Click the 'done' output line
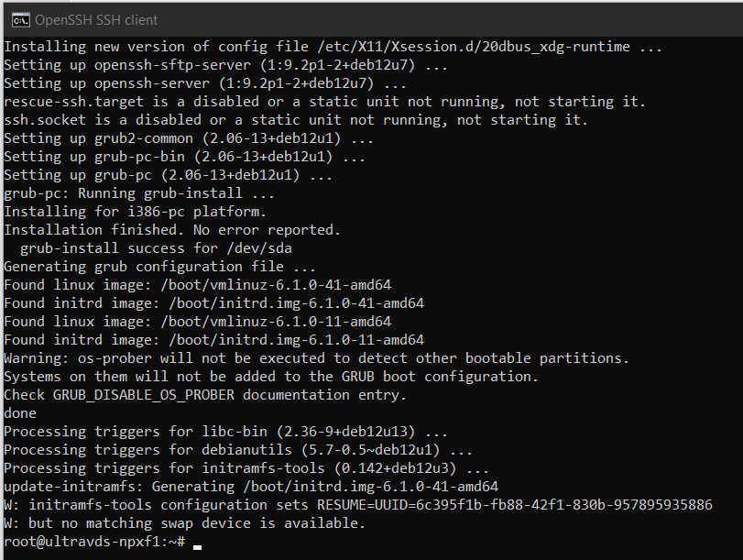The image size is (743, 560). click(x=20, y=413)
